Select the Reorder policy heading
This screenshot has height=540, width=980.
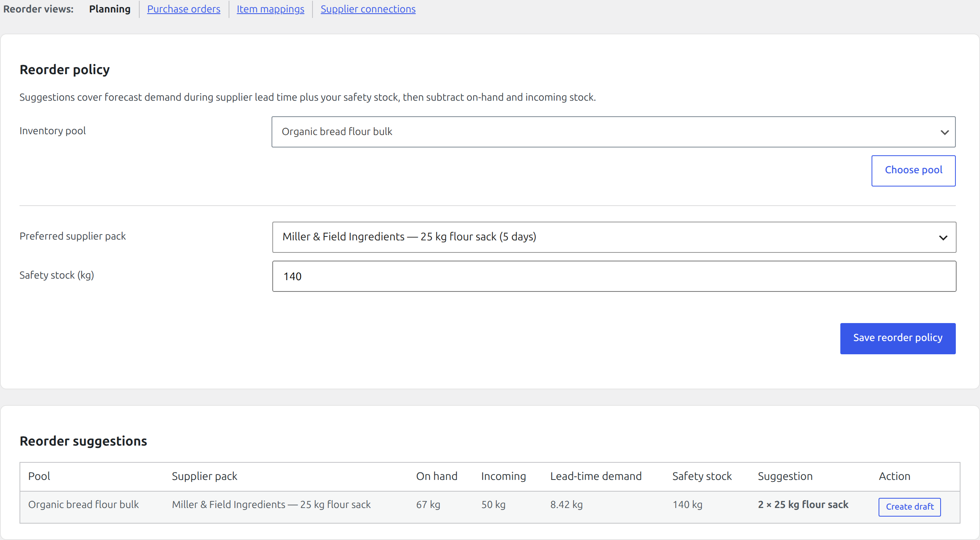pos(65,69)
